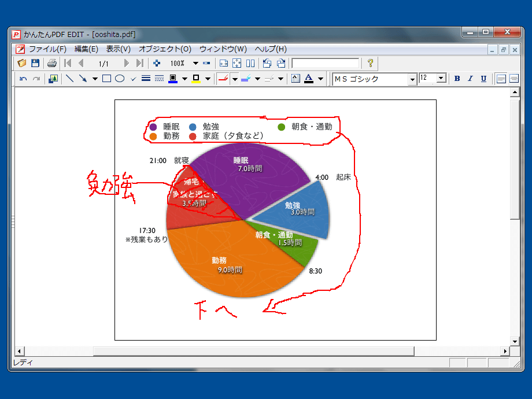Switch to two-page view
532x399 pixels.
[250, 63]
